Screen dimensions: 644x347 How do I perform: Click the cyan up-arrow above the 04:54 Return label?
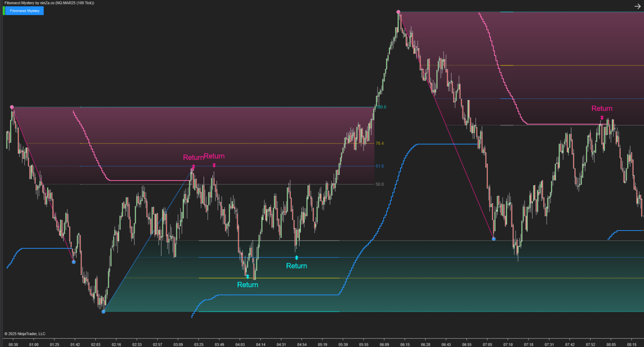pos(297,258)
